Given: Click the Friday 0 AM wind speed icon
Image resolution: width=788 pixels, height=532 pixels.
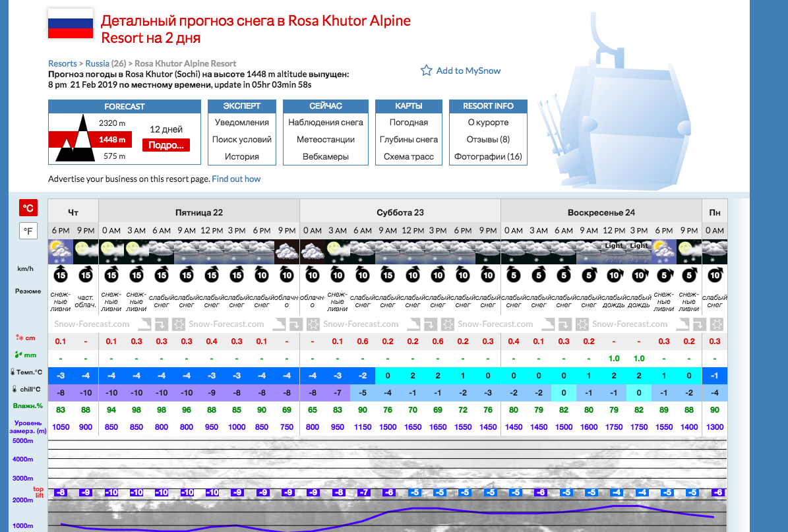Looking at the screenshot, I should coord(111,275).
